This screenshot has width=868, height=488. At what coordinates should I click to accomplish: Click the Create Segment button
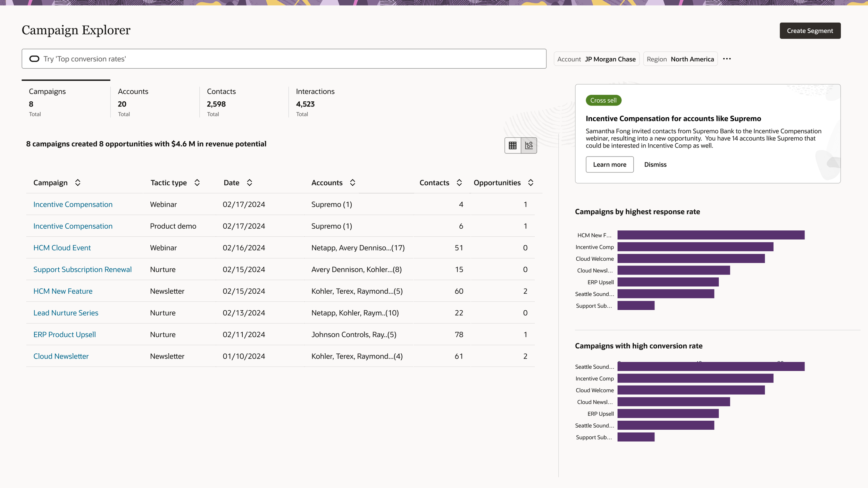[810, 31]
